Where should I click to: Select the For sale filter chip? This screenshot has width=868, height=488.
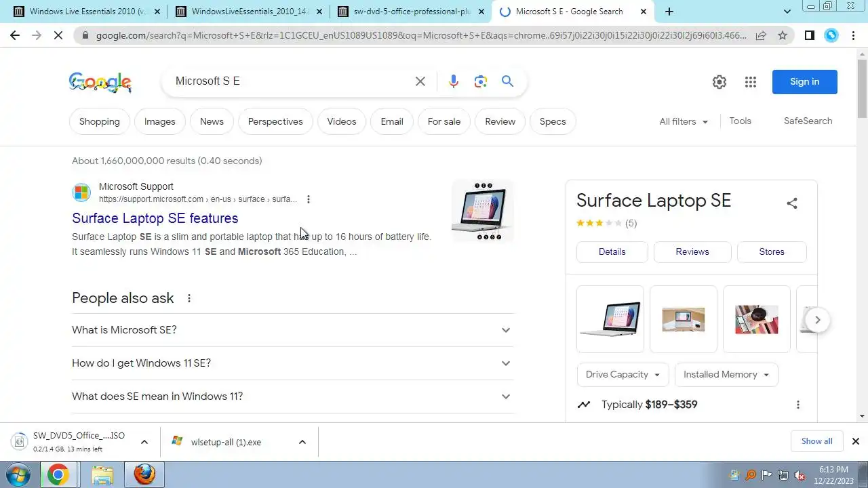[444, 121]
